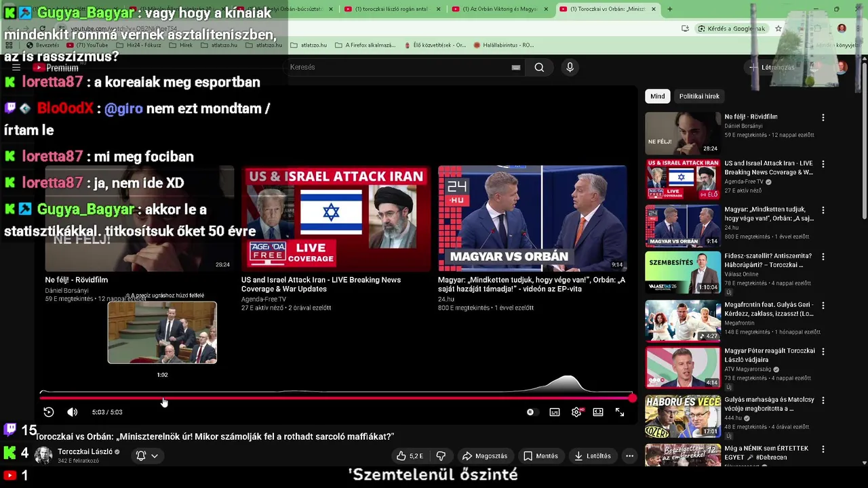Open endscreen US & Israel live coverage card
868x488 pixels.
336,218
